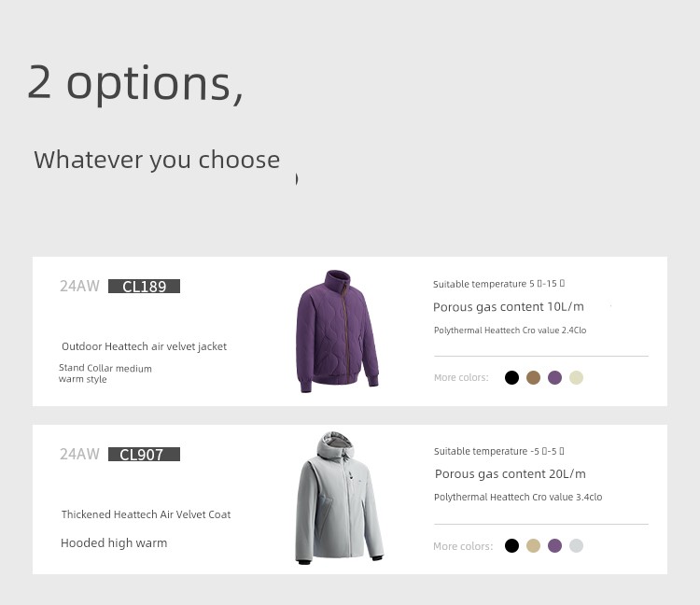Select light gray swatch for CL907 coat
This screenshot has width=700, height=605.
pyautogui.click(x=576, y=545)
